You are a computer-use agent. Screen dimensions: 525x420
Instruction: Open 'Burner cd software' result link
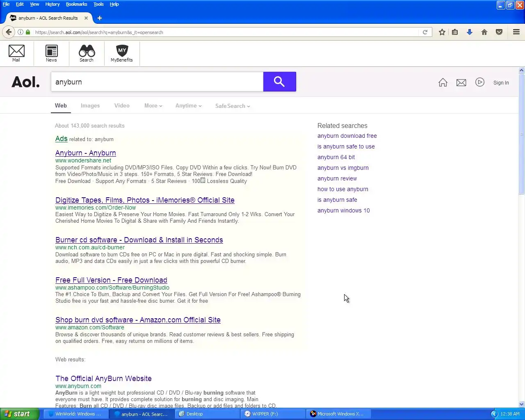coord(139,240)
